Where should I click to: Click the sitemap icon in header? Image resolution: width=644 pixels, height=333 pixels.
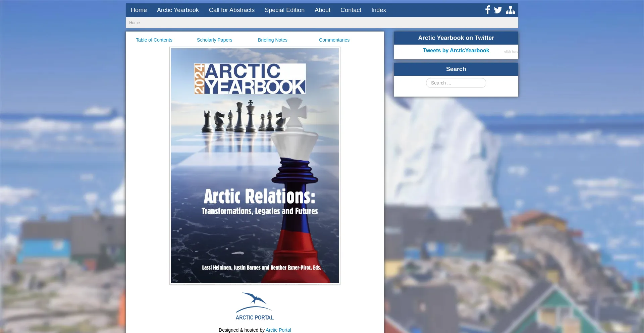tap(510, 10)
